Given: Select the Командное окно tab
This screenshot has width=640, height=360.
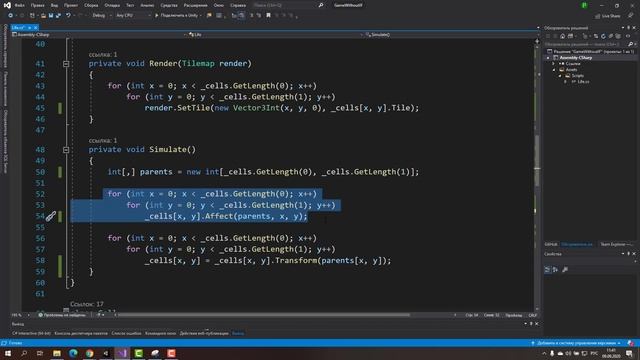Looking at the screenshot, I should point(160,333).
